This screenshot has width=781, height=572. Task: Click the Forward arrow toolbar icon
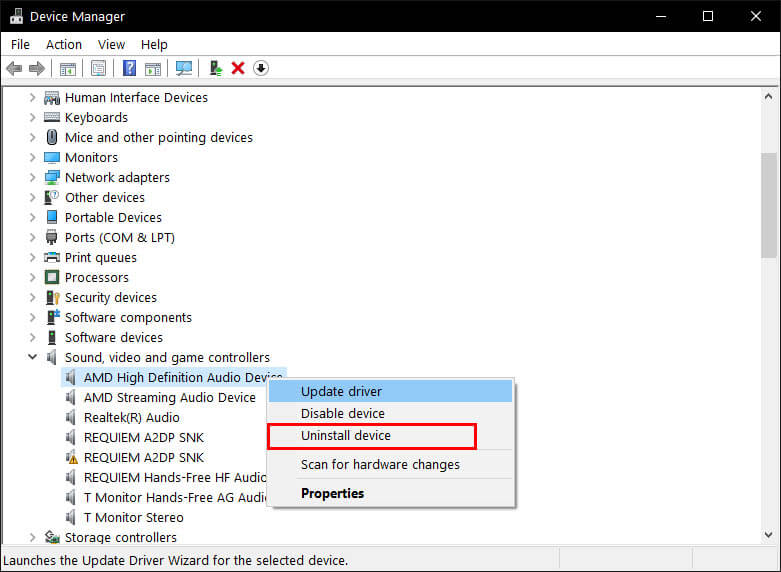[x=37, y=68]
